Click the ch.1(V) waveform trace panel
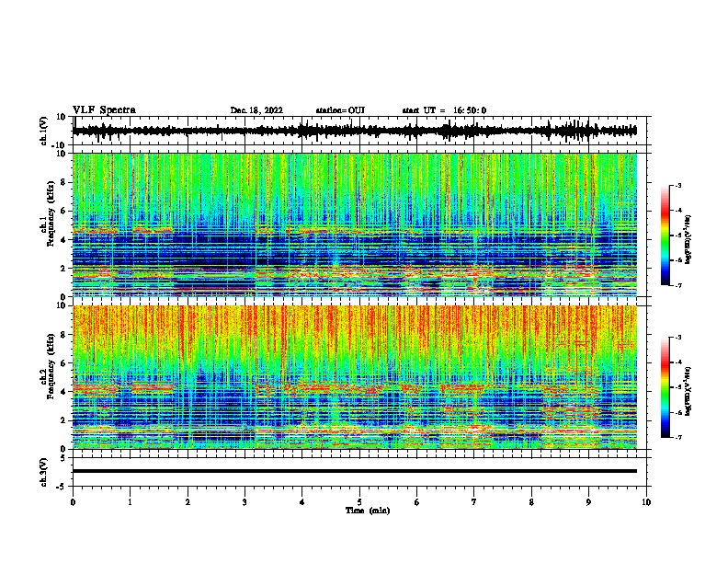This screenshot has height=563, width=728. pyautogui.click(x=361, y=131)
